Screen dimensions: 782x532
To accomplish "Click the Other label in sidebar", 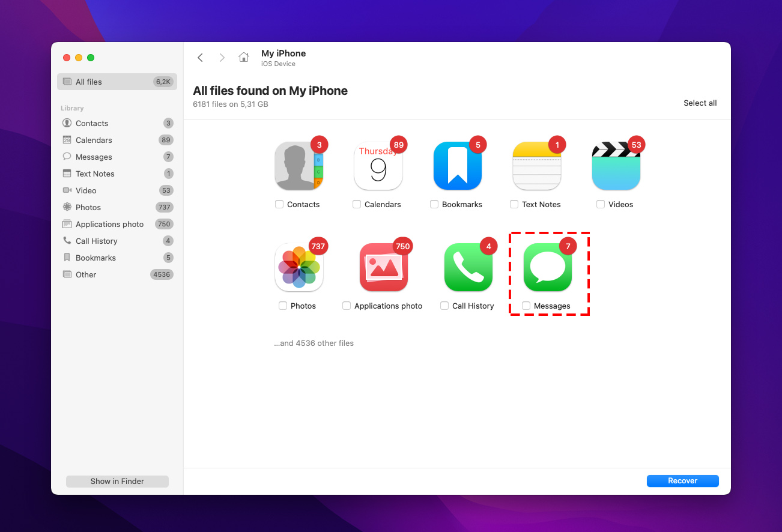I will tap(86, 274).
